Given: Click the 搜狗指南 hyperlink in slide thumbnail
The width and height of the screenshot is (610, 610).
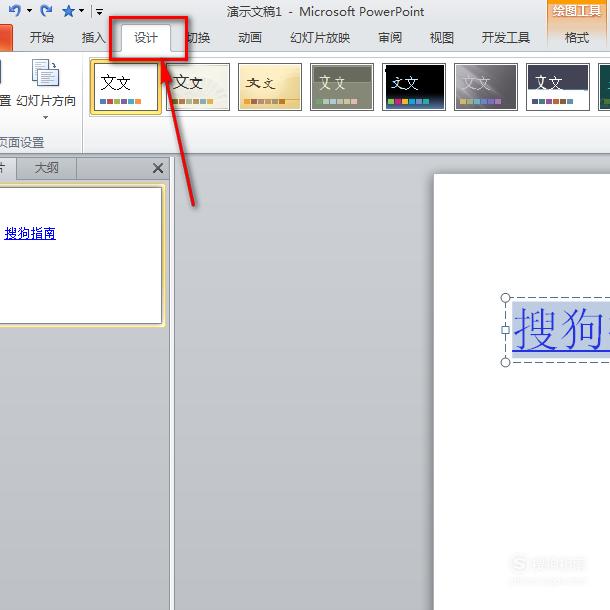Looking at the screenshot, I should pos(30,233).
